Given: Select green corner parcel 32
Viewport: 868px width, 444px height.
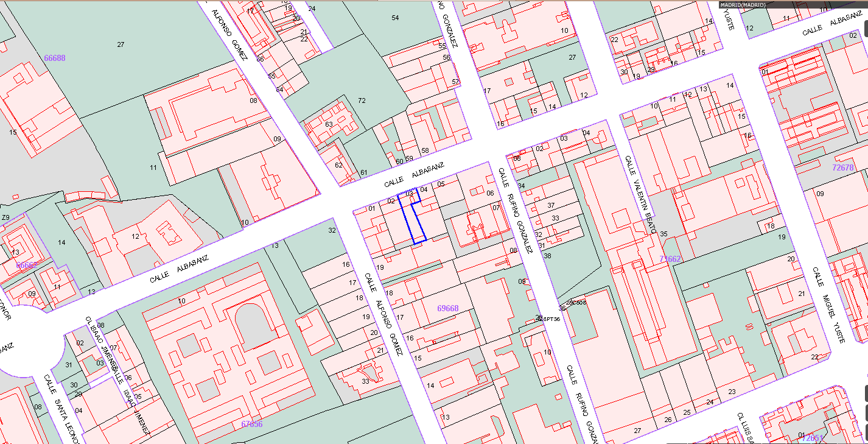Looking at the screenshot, I should click(x=332, y=230).
